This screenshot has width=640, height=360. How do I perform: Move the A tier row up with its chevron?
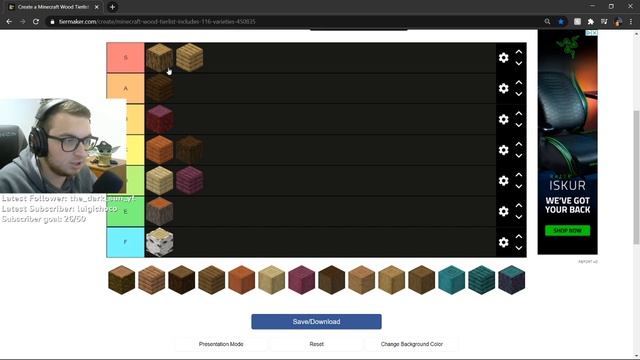click(x=519, y=82)
